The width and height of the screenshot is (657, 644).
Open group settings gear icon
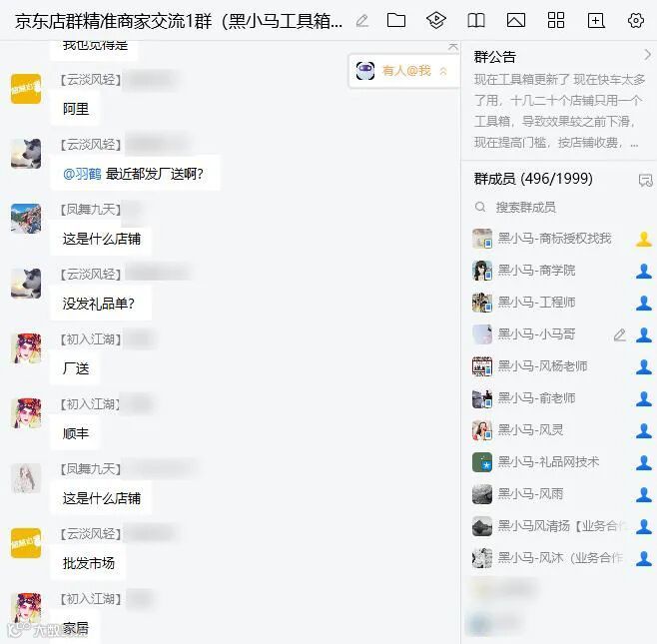tap(636, 20)
